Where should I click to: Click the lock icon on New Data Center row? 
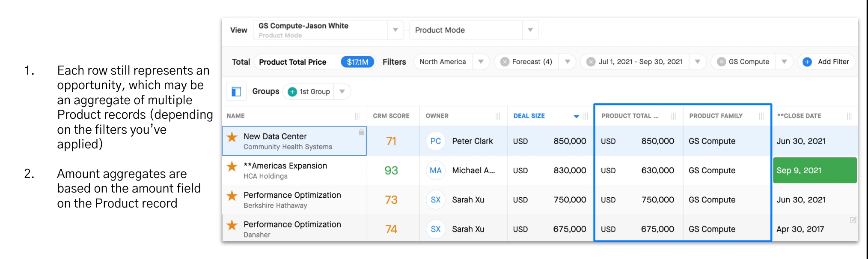coord(361,132)
